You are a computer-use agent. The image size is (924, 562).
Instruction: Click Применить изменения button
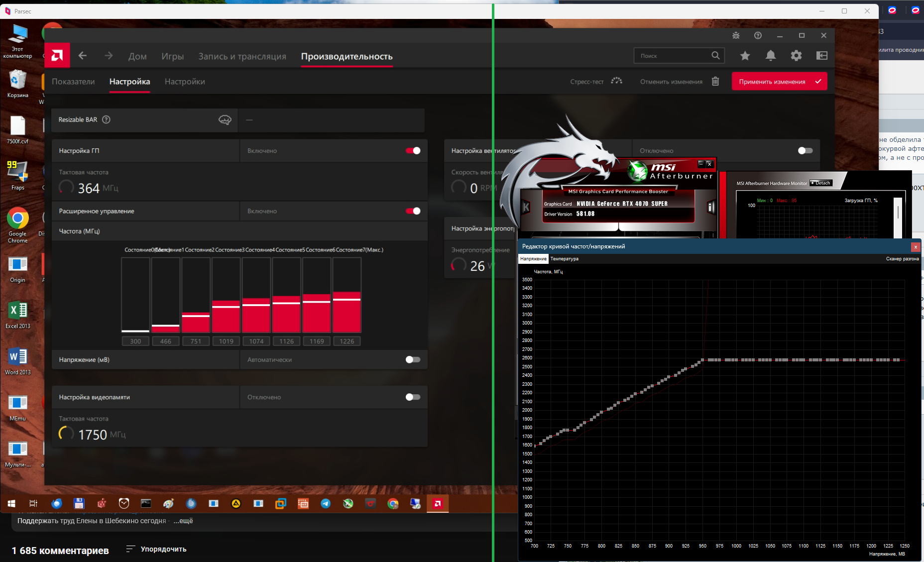pyautogui.click(x=780, y=81)
